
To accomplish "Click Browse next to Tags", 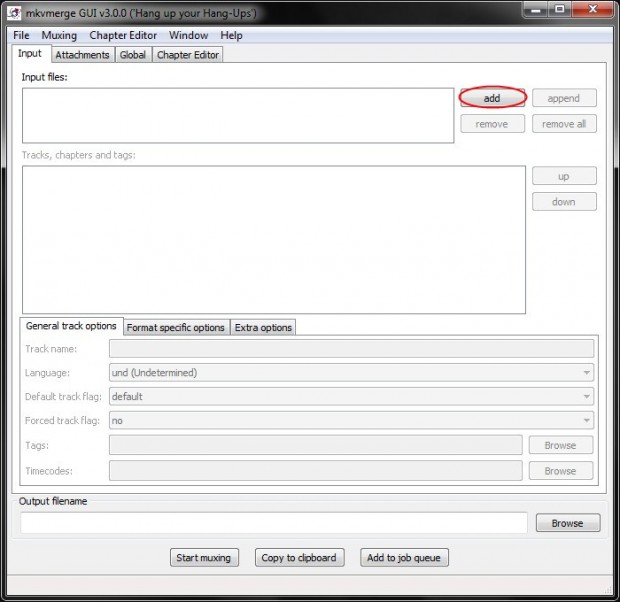I will [561, 445].
